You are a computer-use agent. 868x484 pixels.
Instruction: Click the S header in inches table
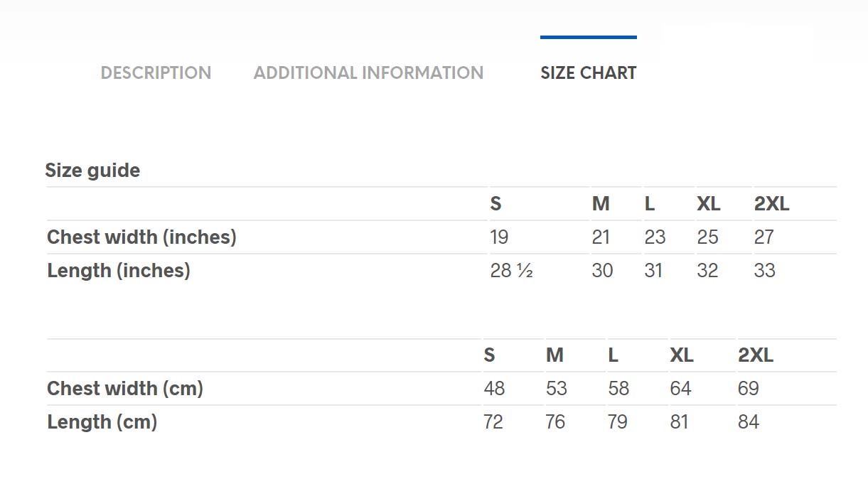point(495,204)
